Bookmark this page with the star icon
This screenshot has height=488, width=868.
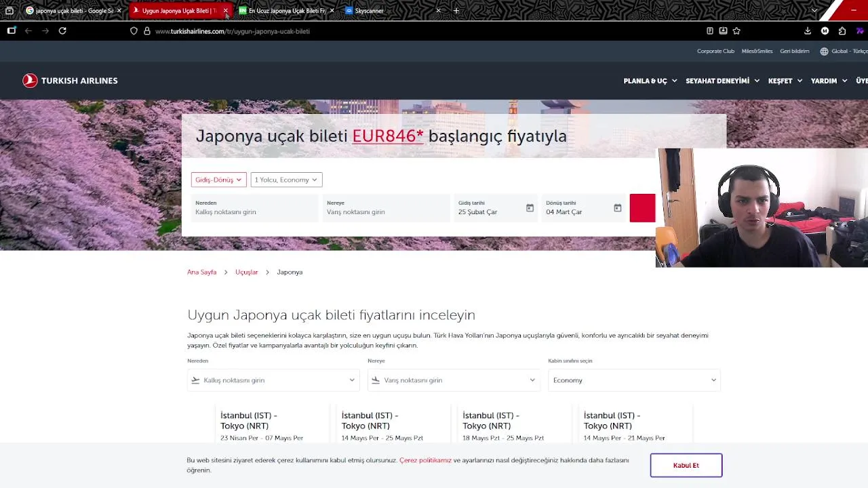[736, 30]
